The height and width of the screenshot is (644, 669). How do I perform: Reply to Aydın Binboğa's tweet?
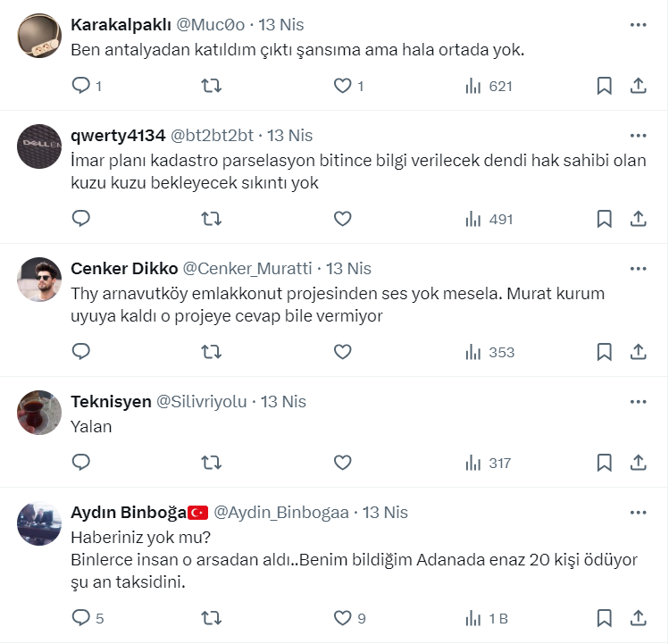(x=80, y=617)
